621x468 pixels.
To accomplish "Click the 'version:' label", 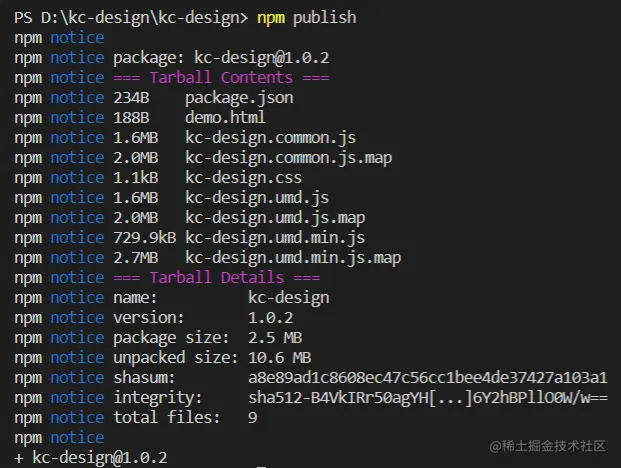I will [x=149, y=318].
